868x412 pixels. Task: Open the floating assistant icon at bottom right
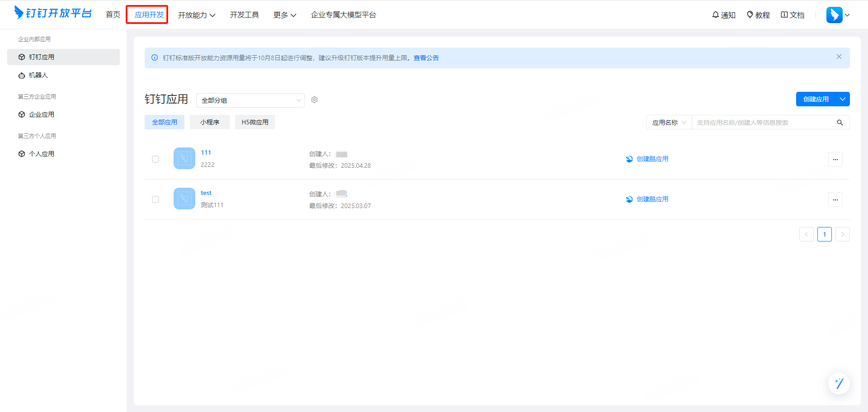pyautogui.click(x=839, y=384)
